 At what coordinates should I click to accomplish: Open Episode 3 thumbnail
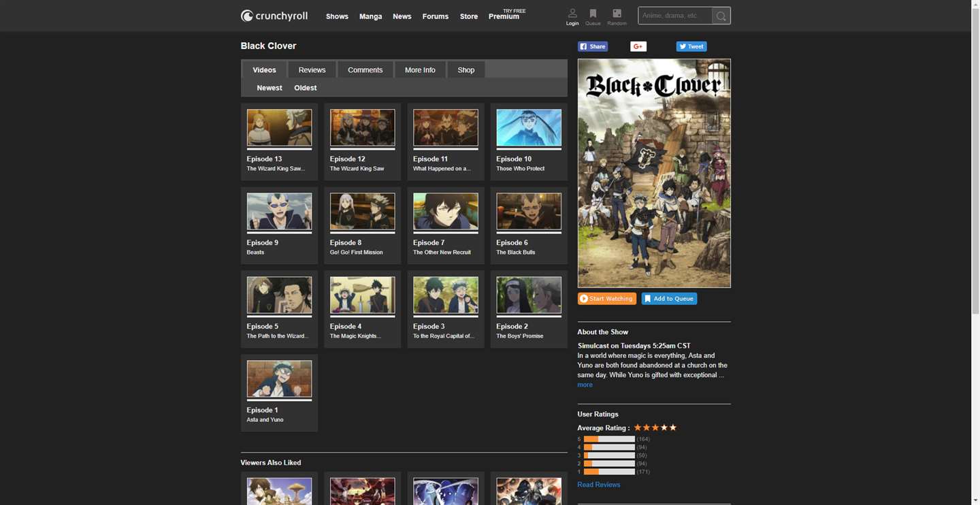[446, 295]
